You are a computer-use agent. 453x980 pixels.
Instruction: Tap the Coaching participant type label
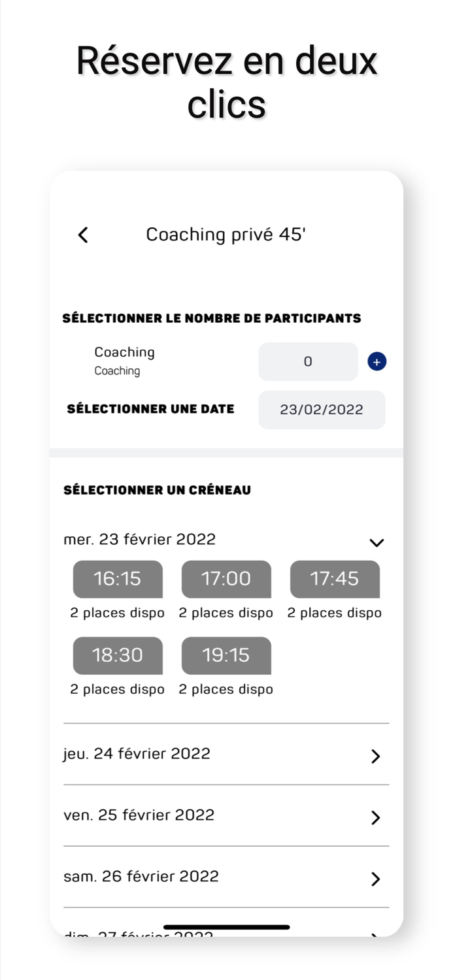point(124,352)
